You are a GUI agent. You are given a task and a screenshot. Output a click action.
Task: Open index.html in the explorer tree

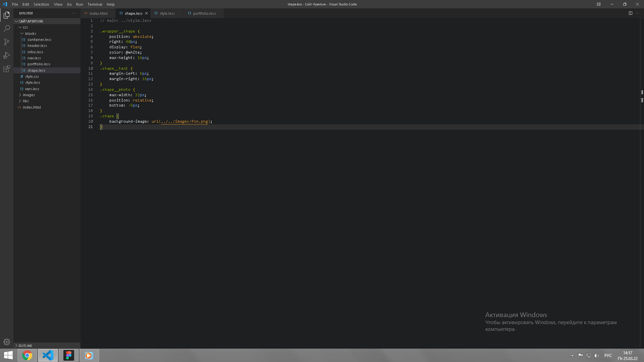[47, 107]
